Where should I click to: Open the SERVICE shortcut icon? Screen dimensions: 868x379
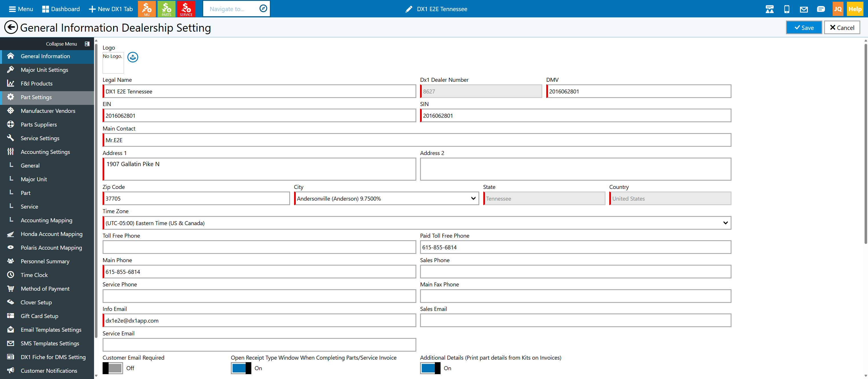(186, 9)
